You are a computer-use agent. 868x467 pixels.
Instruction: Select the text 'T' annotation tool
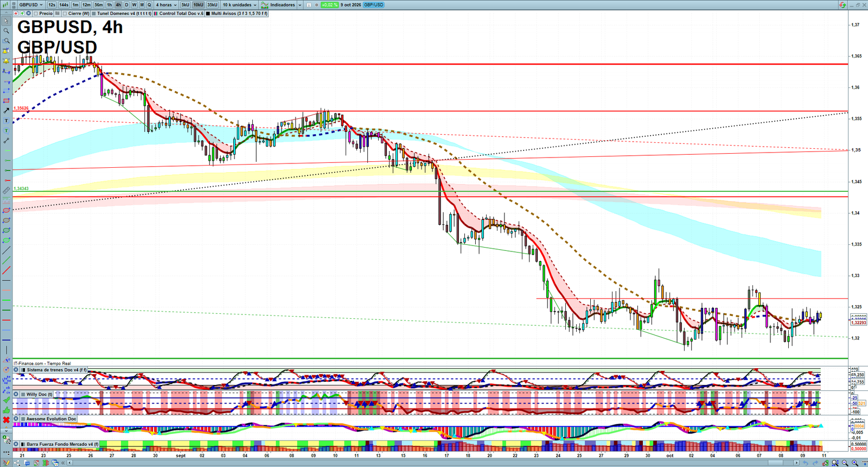pyautogui.click(x=6, y=121)
